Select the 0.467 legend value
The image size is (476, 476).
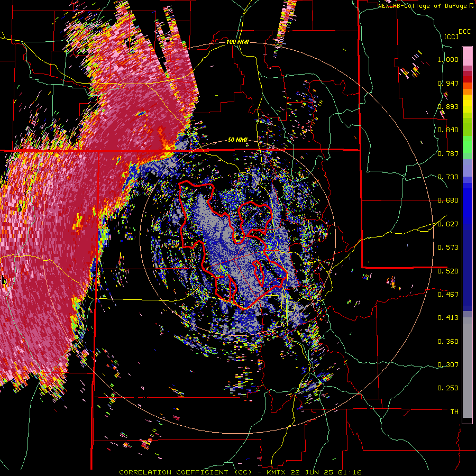coord(448,295)
